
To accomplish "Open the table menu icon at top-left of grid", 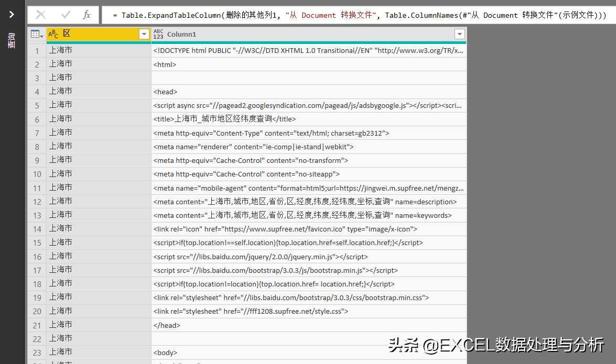I will (37, 34).
